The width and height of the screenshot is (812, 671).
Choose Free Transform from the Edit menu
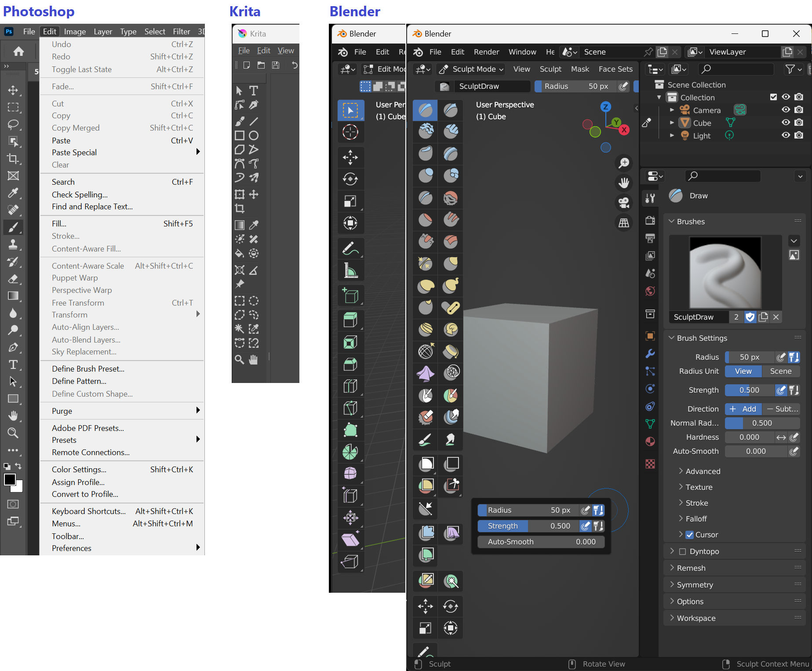coord(78,303)
